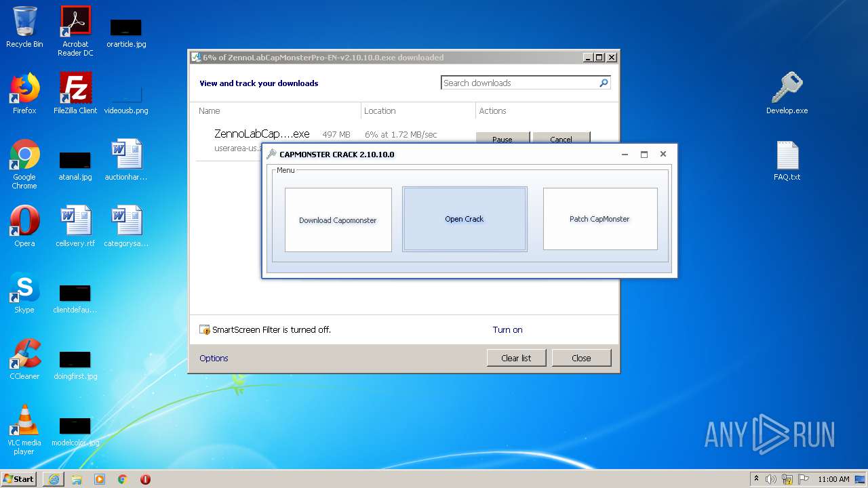Launch VLC media player shortcut

24,430
